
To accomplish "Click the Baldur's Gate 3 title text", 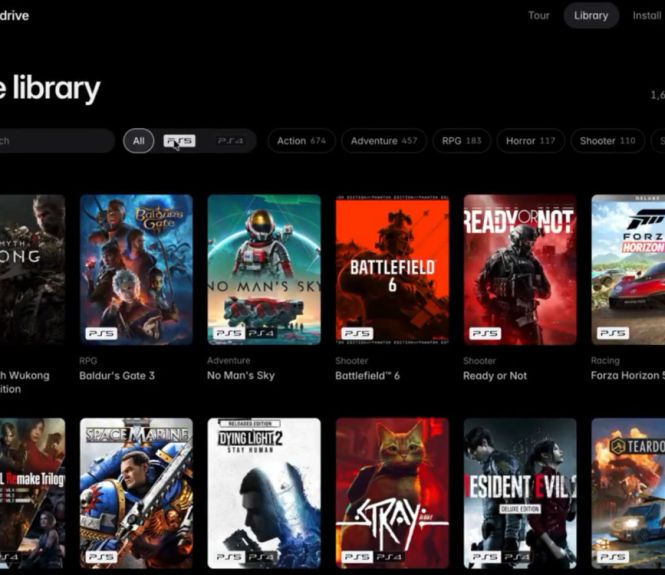I will [x=117, y=376].
